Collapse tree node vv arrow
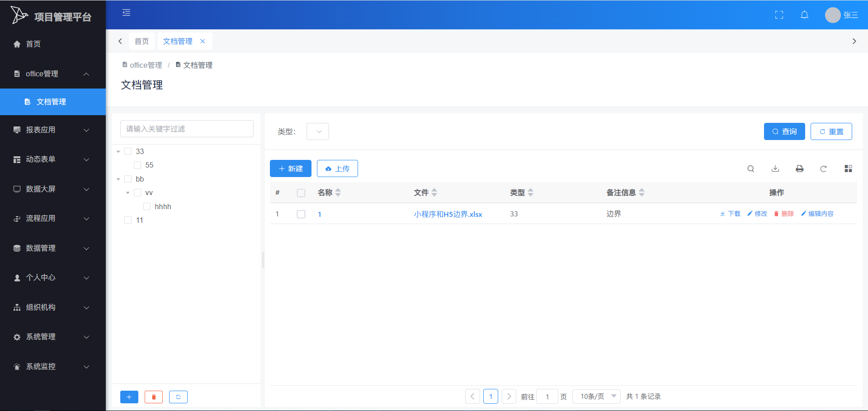 pyautogui.click(x=128, y=193)
